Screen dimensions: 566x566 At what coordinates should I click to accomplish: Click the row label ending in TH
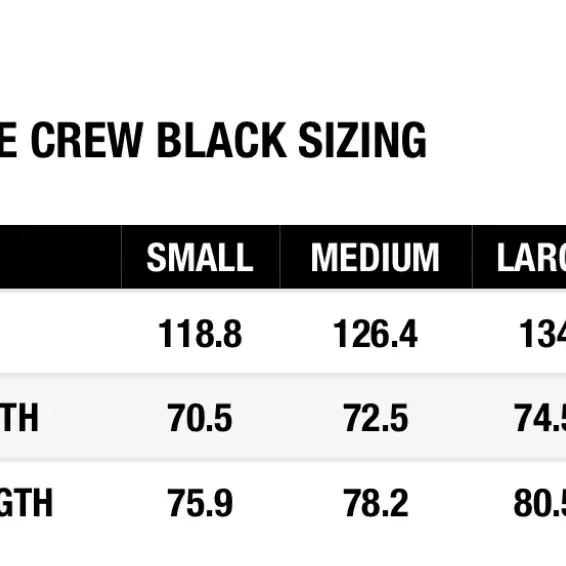pos(19,418)
